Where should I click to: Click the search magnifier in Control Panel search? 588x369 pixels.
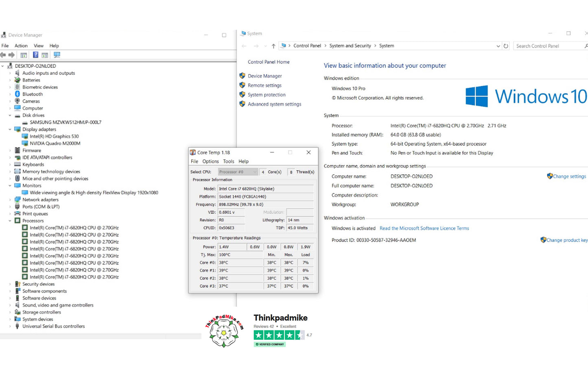pyautogui.click(x=586, y=46)
